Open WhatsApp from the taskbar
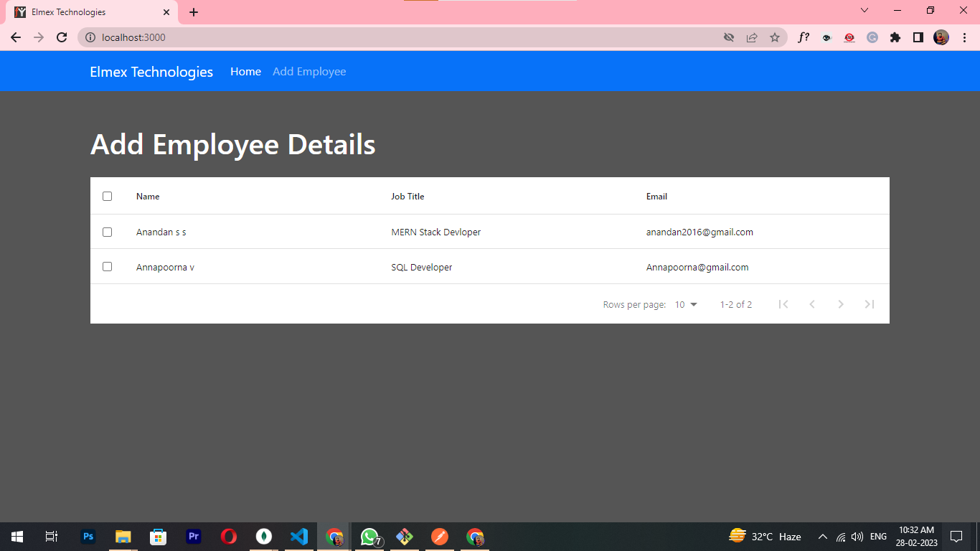 [369, 537]
